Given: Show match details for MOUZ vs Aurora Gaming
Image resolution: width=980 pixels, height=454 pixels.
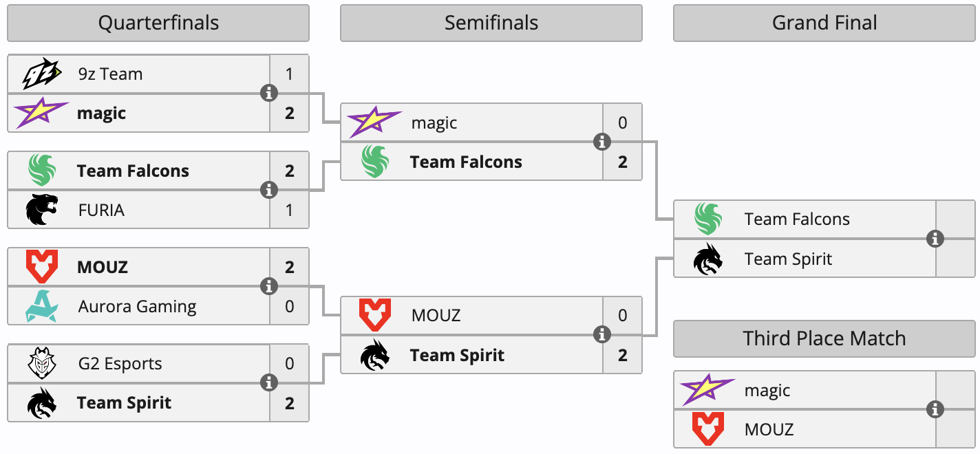Looking at the screenshot, I should pos(269,286).
